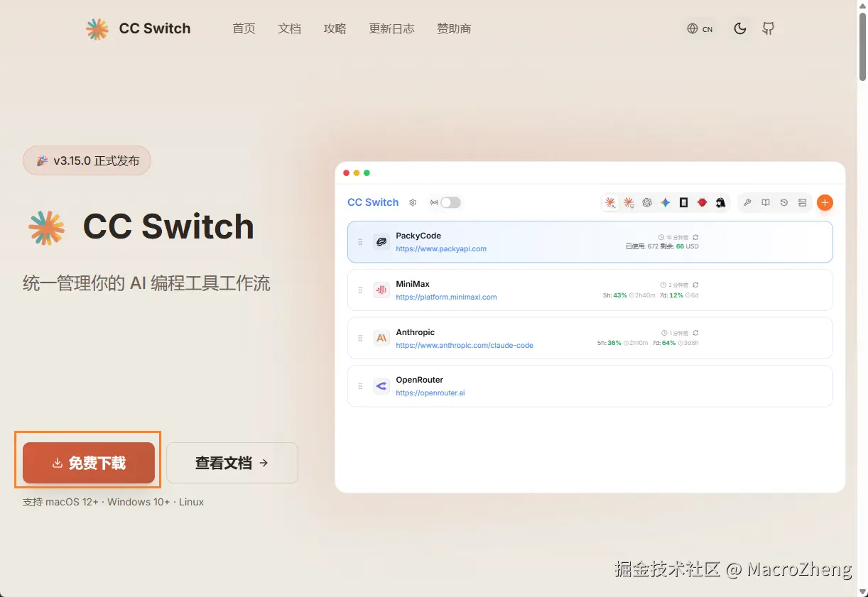This screenshot has width=868, height=597.
Task: Click the scrollbar down arrow
Action: [862, 591]
